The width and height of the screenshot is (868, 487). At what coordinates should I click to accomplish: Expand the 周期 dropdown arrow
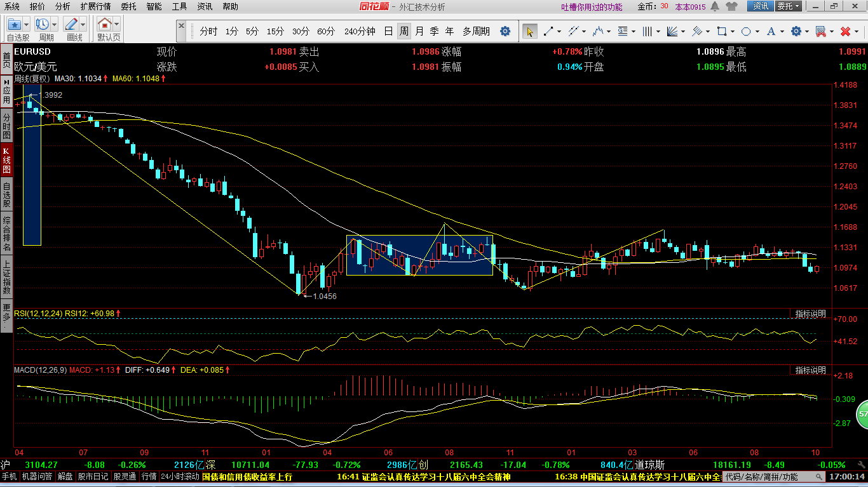[x=55, y=24]
